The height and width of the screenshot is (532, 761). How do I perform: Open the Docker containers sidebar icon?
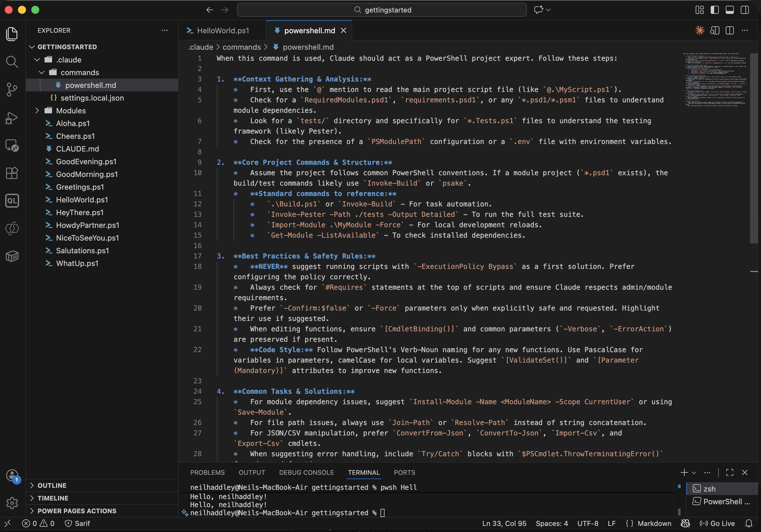coord(12,256)
